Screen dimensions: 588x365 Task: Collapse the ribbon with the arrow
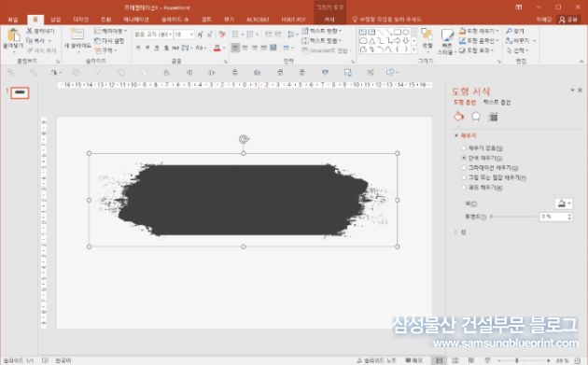581,62
